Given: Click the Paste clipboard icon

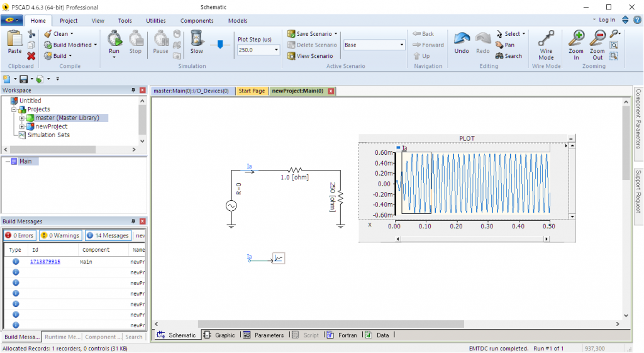Looking at the screenshot, I should (14, 39).
